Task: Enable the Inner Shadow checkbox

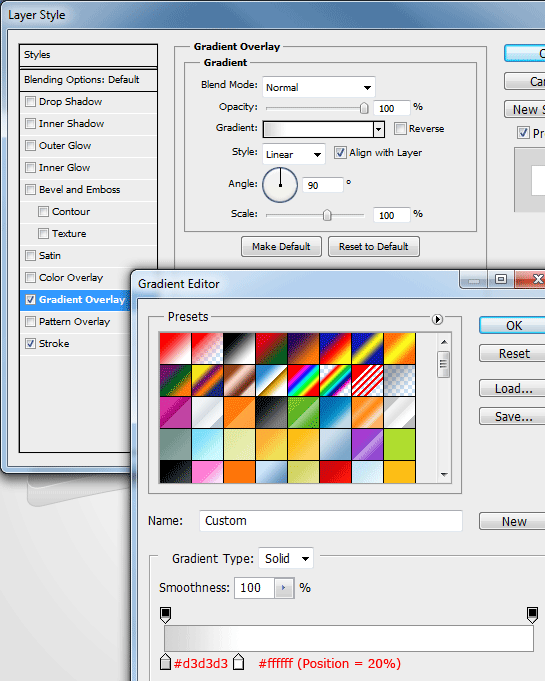Action: point(30,124)
